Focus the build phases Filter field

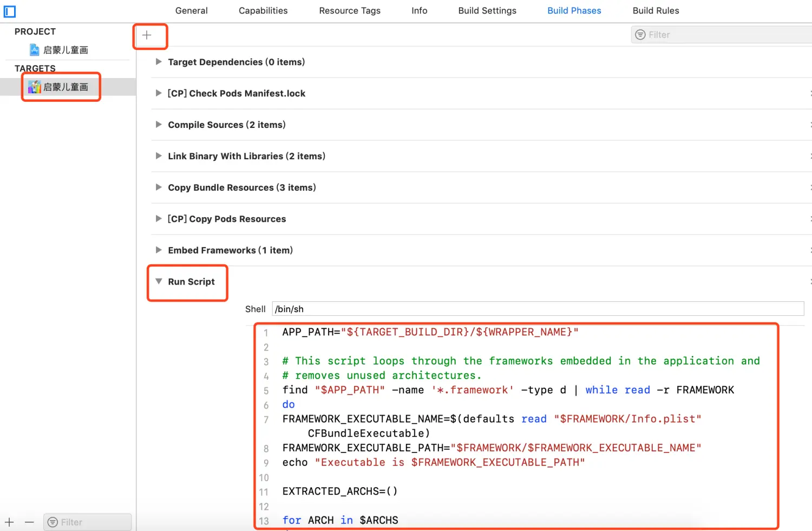(722, 35)
